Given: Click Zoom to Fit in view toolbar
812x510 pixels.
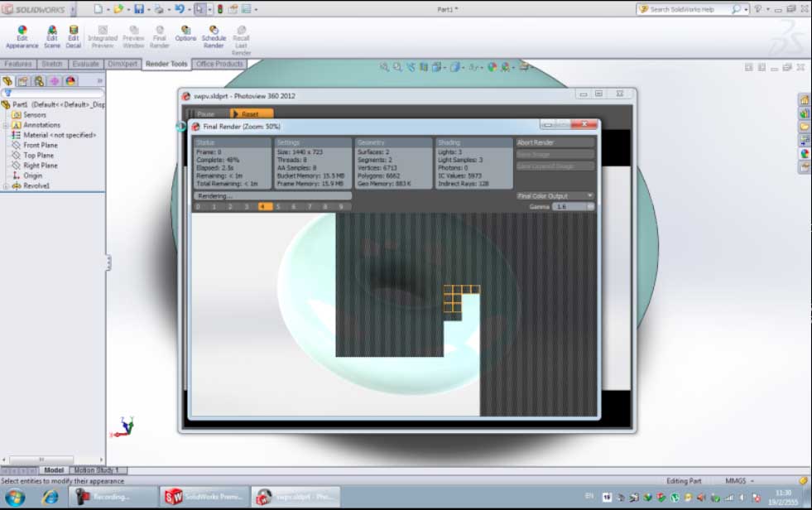Looking at the screenshot, I should [x=384, y=67].
